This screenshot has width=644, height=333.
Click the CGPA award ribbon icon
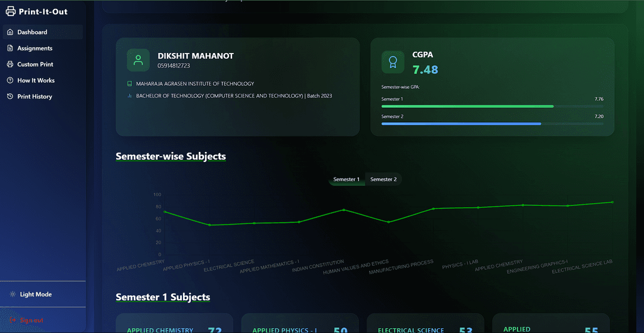point(393,63)
